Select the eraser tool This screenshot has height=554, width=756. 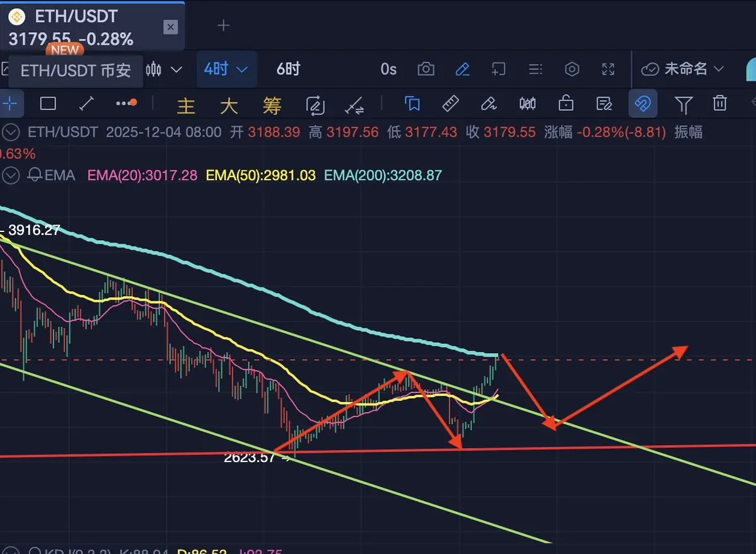[x=489, y=103]
